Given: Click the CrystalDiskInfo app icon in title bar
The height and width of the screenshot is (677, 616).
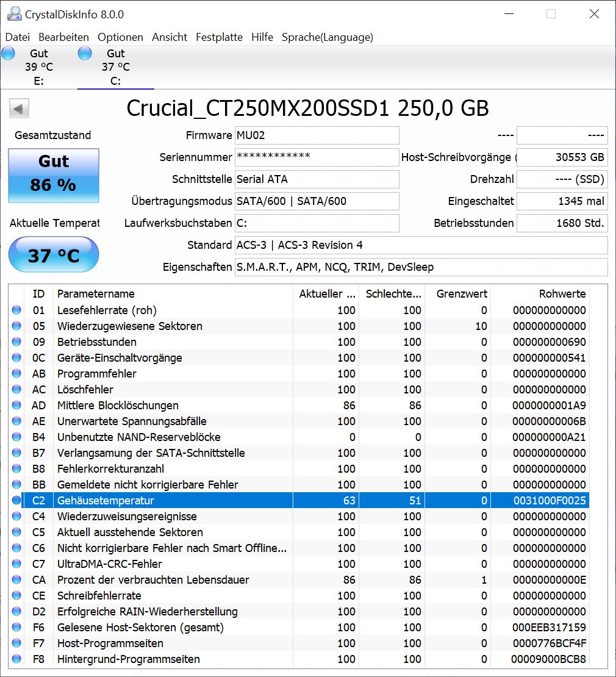Looking at the screenshot, I should [x=14, y=14].
